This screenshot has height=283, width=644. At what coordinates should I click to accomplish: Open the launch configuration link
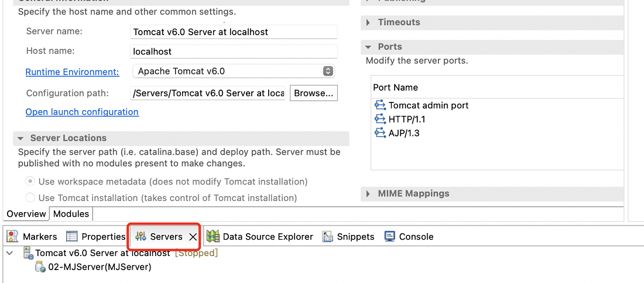pos(82,112)
